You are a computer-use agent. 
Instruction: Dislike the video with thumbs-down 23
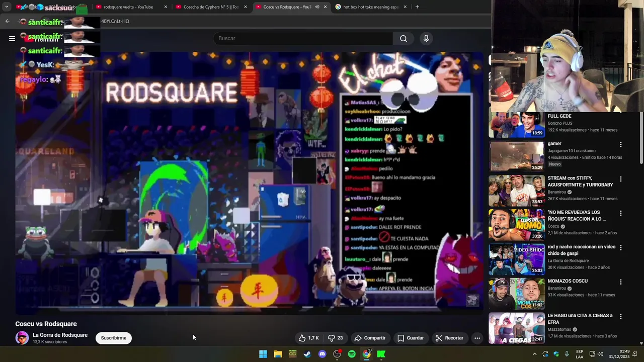pos(335,338)
